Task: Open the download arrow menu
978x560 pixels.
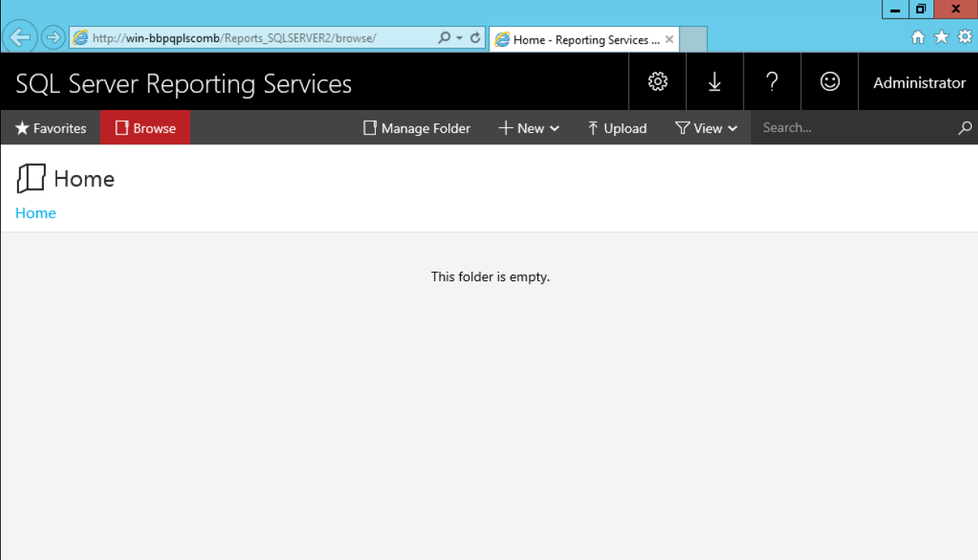Action: coord(715,82)
